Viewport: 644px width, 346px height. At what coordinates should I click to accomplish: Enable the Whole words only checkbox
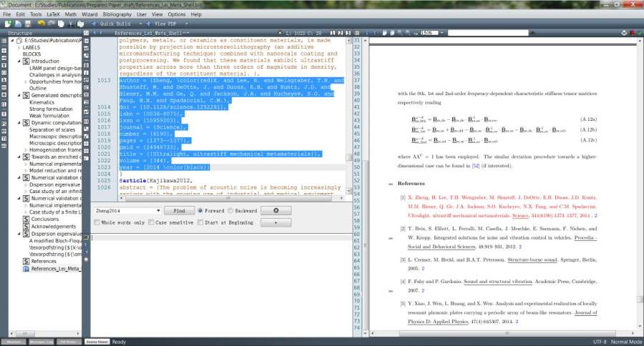[x=97, y=223]
